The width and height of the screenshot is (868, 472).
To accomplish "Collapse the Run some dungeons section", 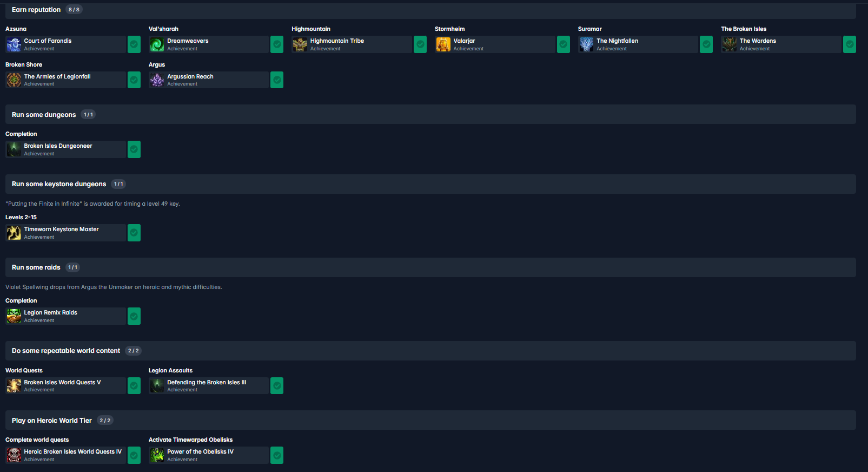I will pos(430,114).
